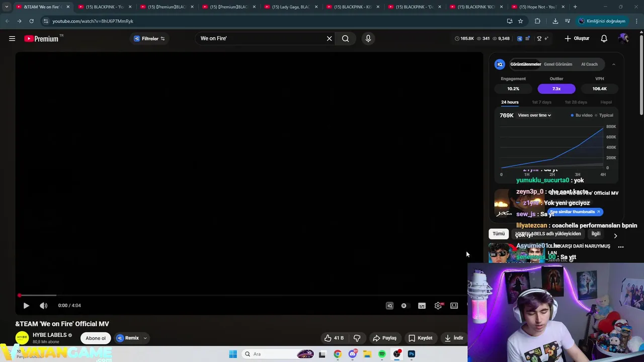644x362 pixels.
Task: Open the notifications bell
Action: coord(604,39)
